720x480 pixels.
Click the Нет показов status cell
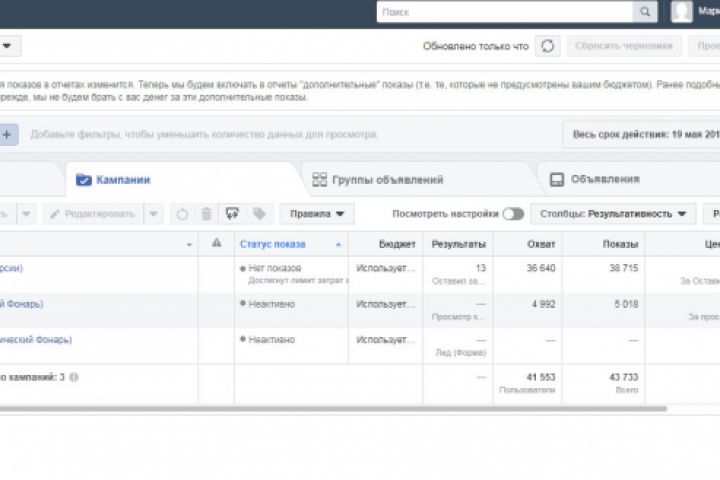click(275, 268)
